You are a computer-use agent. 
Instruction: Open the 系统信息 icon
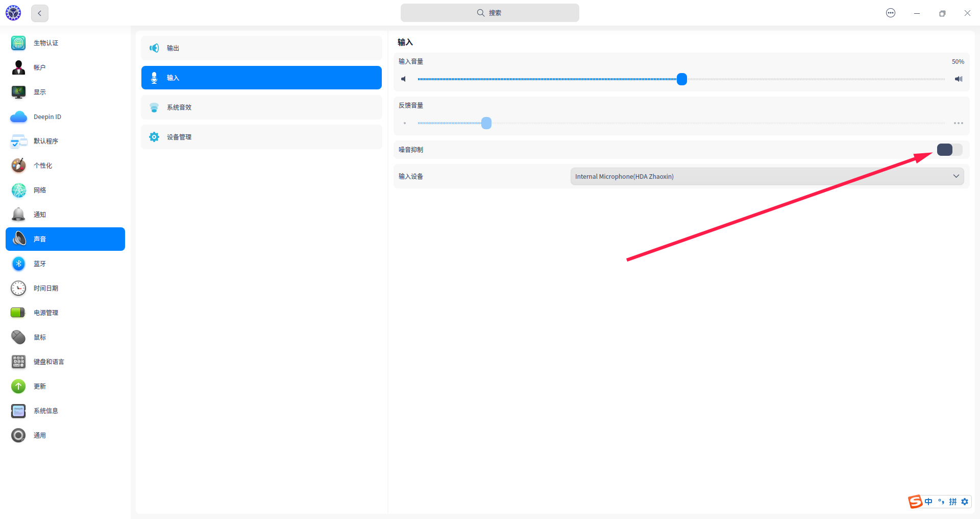[18, 411]
